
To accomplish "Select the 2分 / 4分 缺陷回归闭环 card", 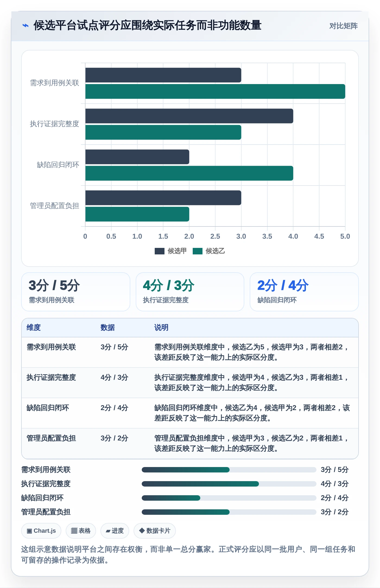I will point(304,292).
